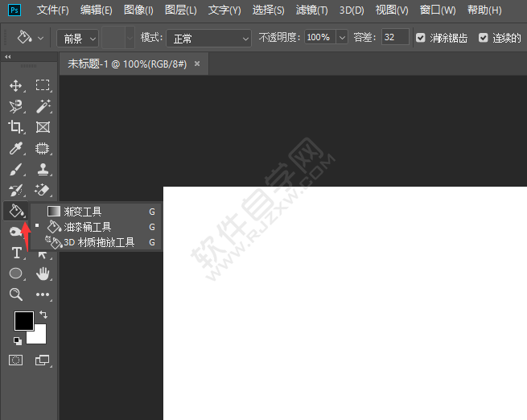Select the Crop tool
Screen dimensions: 527x420
15,127
